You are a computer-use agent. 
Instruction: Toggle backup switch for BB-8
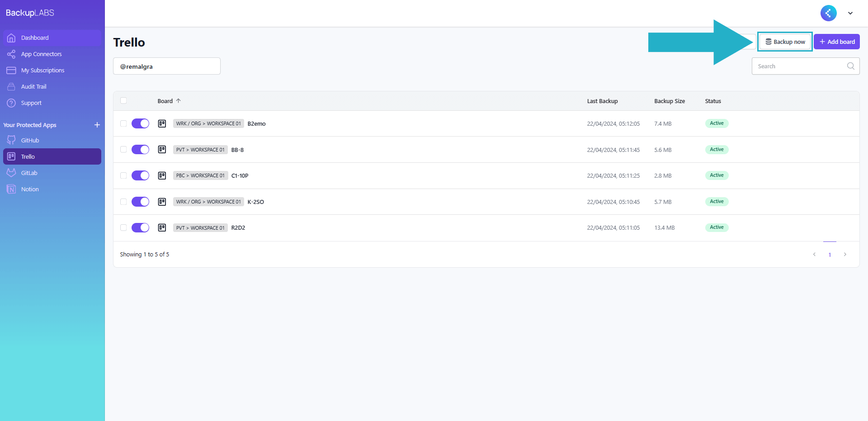pos(141,150)
